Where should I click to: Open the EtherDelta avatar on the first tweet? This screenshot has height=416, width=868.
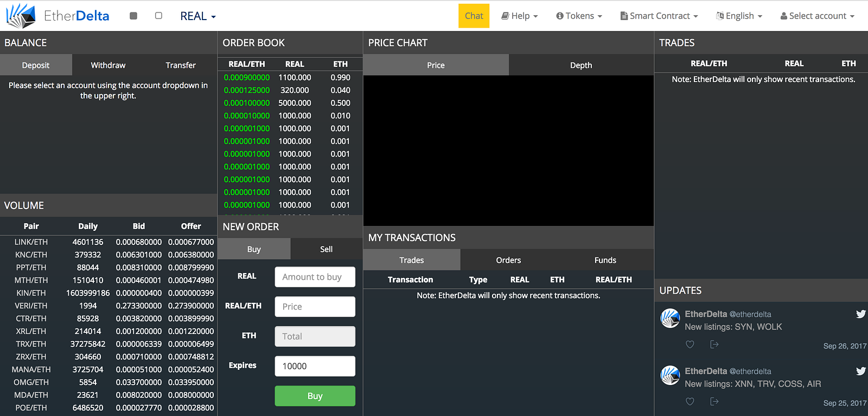670,318
